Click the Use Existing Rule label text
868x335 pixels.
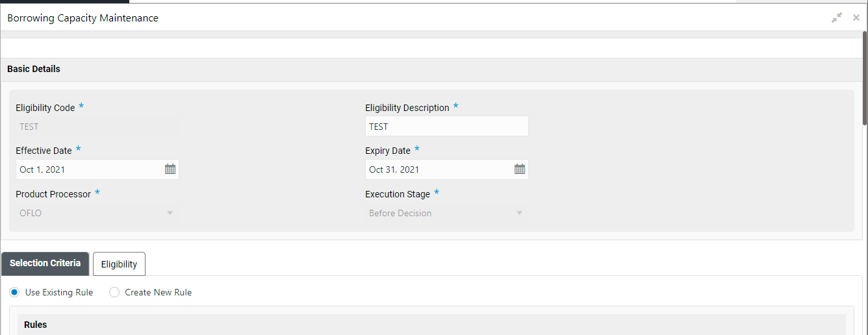[x=59, y=293]
